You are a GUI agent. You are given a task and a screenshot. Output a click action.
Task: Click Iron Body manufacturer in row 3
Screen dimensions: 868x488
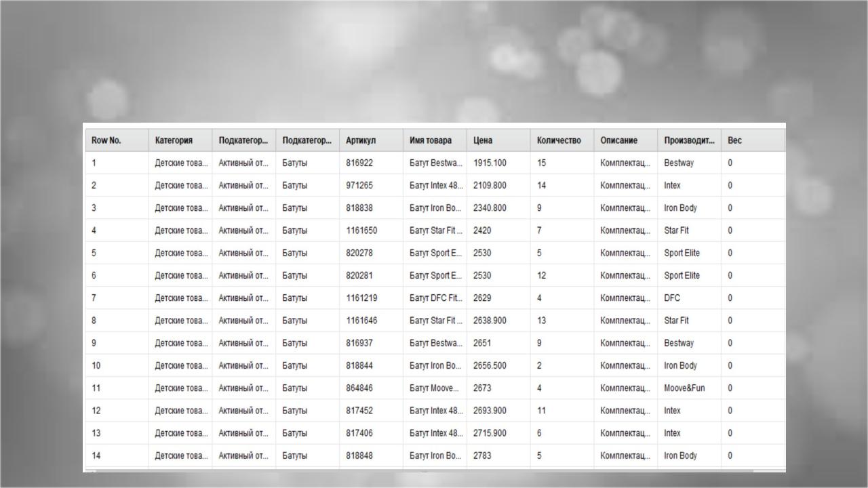[680, 208]
